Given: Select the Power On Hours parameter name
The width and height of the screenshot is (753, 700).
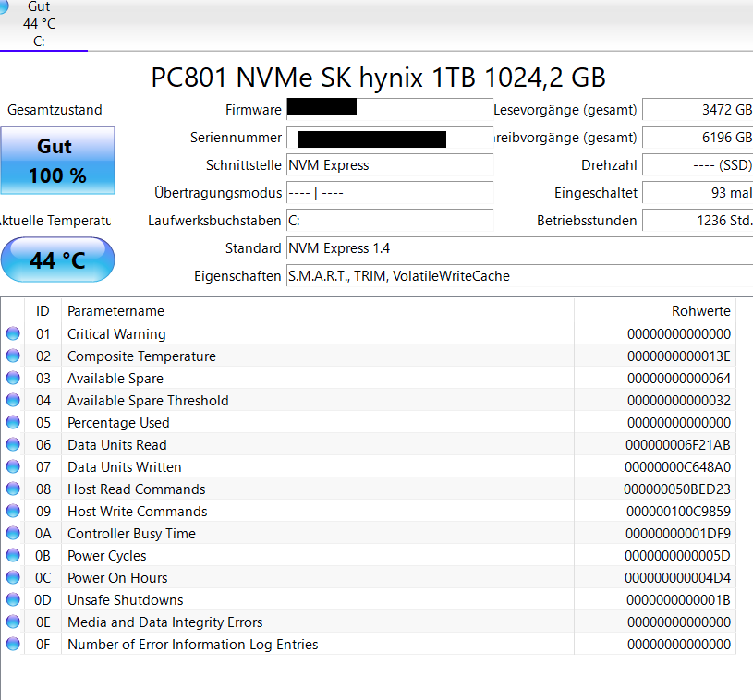Looking at the screenshot, I should [x=117, y=577].
